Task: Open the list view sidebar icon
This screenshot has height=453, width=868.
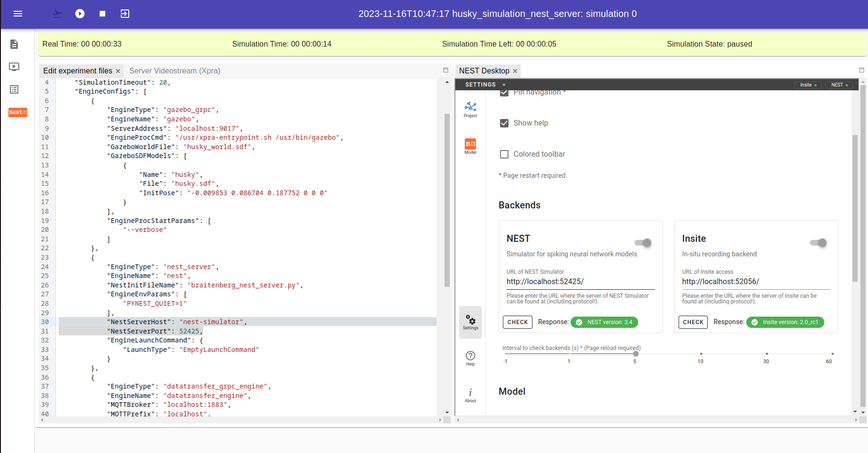Action: [x=14, y=89]
